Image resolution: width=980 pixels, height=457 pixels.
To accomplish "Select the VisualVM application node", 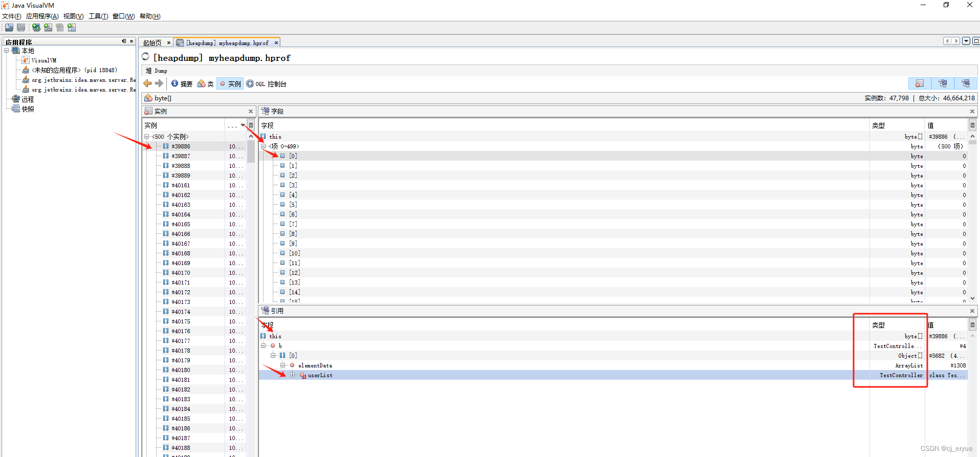I will point(39,60).
